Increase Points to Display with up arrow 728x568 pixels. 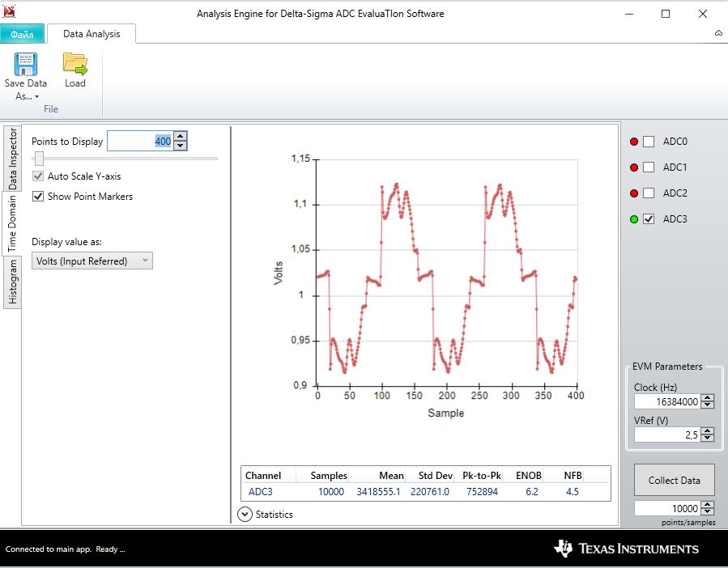(180, 137)
